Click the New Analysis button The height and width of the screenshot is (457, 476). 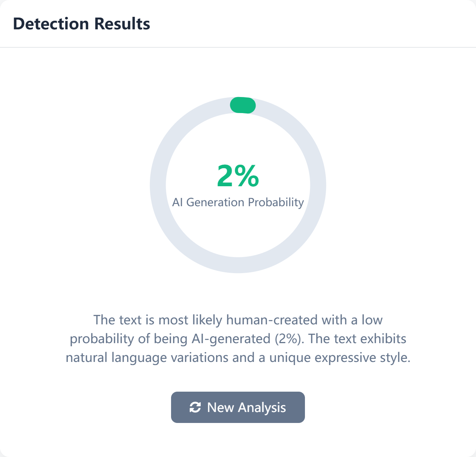[238, 407]
